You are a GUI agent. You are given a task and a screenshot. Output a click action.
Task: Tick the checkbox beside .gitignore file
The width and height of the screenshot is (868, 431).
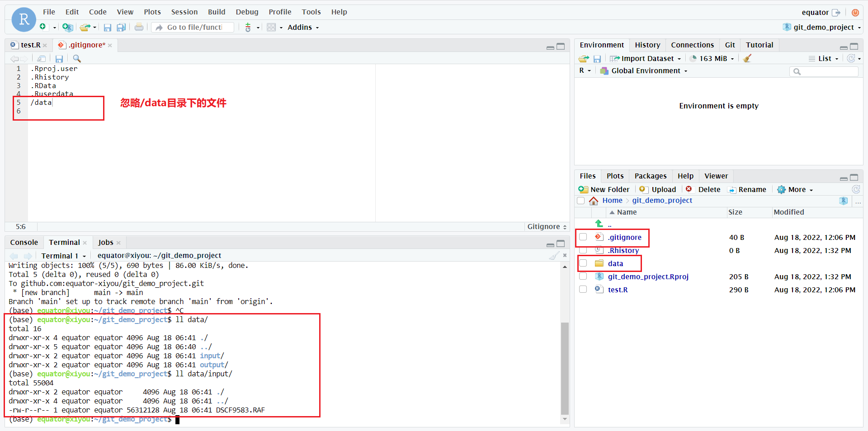click(x=583, y=237)
